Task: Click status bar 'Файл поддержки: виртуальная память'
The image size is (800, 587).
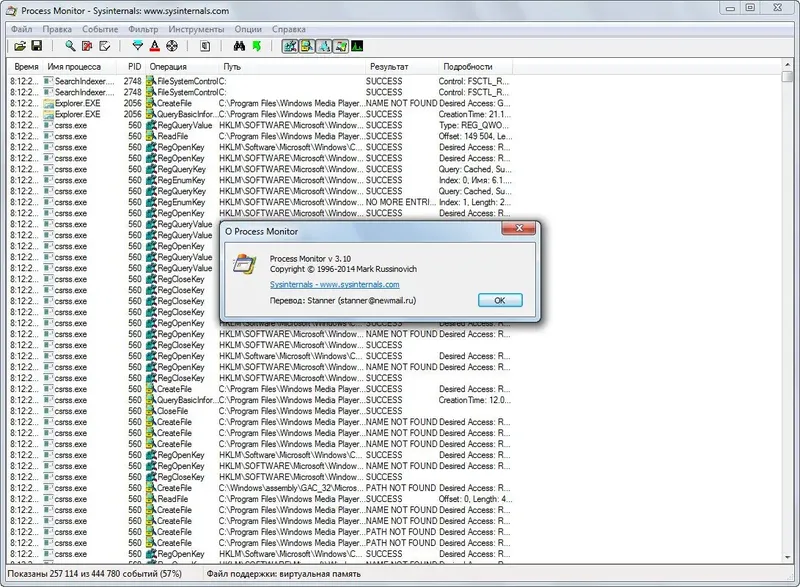Action: point(283,574)
